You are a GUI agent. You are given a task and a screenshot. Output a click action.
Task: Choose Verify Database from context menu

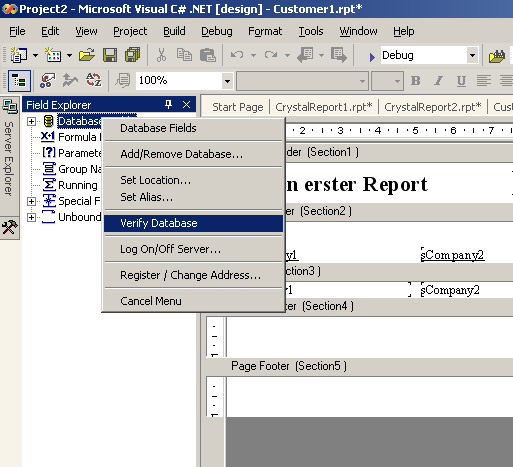[x=193, y=223]
